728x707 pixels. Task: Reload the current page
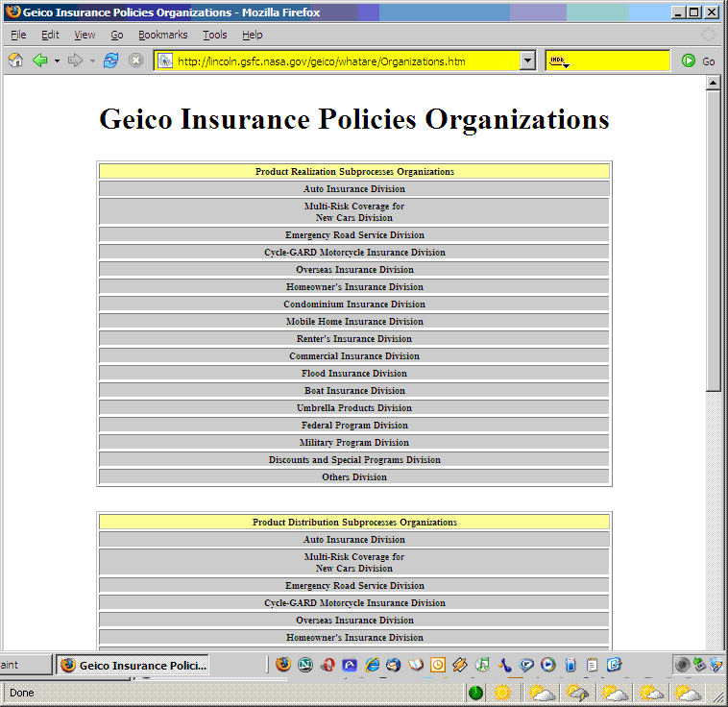(111, 61)
